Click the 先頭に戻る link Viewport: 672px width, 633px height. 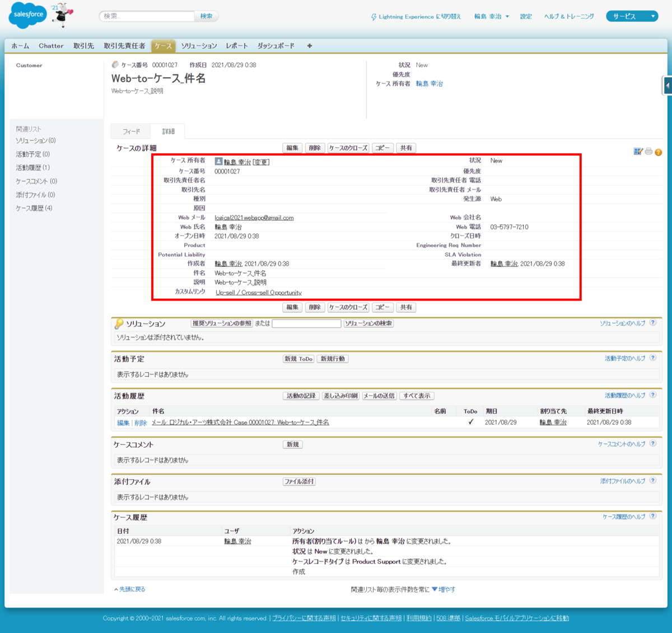point(132,589)
